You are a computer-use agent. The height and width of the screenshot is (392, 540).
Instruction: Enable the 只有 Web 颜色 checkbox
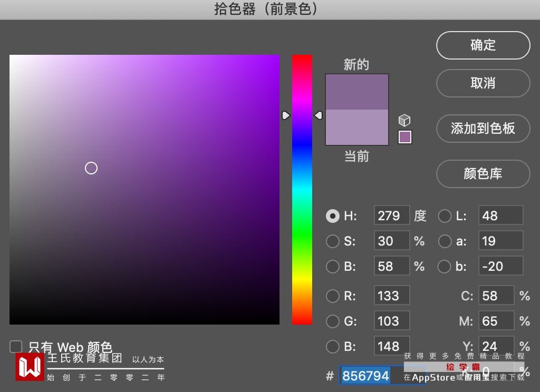[x=16, y=347]
